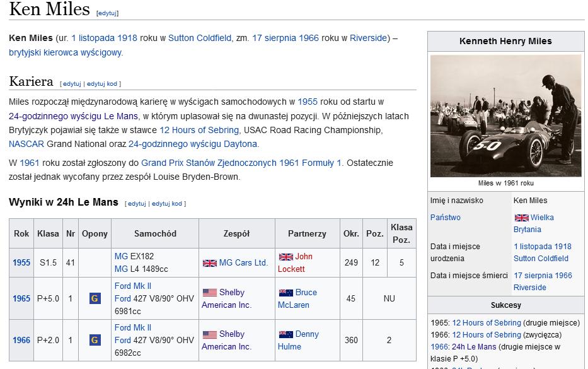Screen dimensions: 588x369
Task: Open the 1961 link in second paragraph
Action: tap(29, 163)
